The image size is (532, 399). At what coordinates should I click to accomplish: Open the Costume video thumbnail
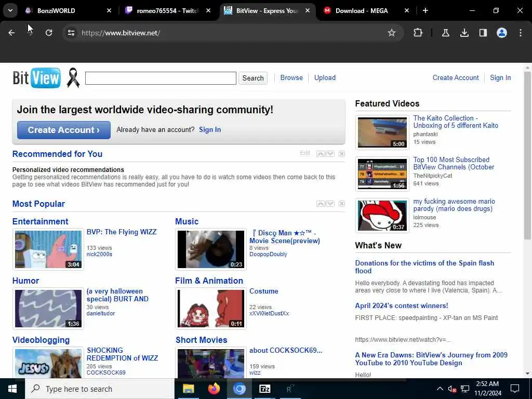211,309
